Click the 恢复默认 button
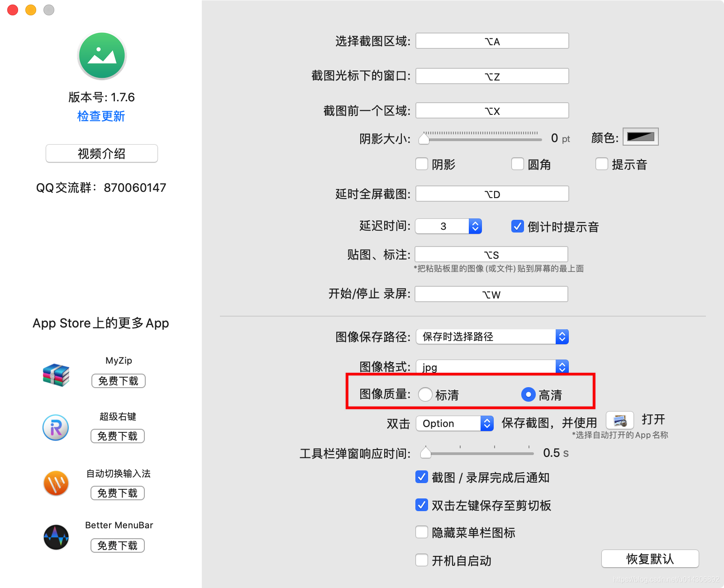Image resolution: width=724 pixels, height=588 pixels. pyautogui.click(x=649, y=559)
